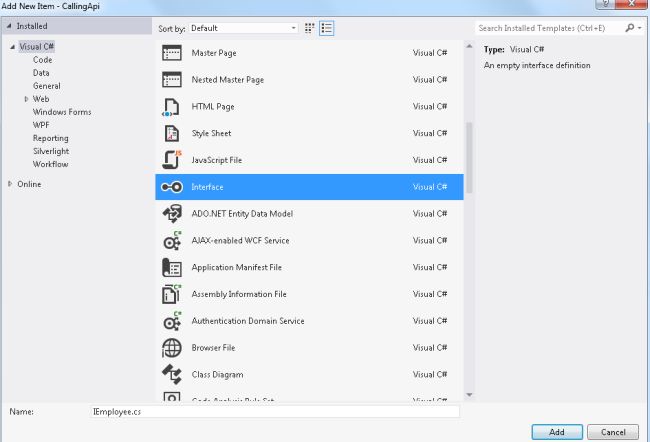Expand the Online section
Screen dimensions: 650x442
(10, 184)
